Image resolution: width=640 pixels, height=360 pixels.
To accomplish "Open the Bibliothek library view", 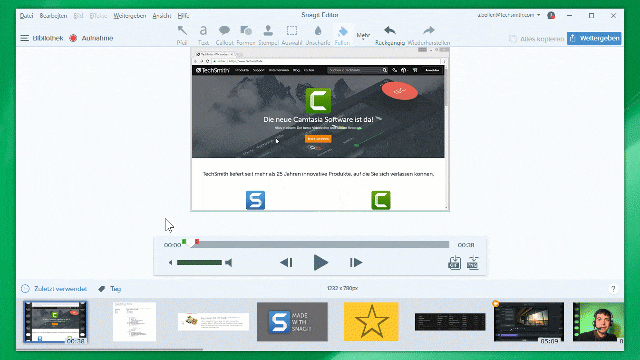I will tap(48, 38).
